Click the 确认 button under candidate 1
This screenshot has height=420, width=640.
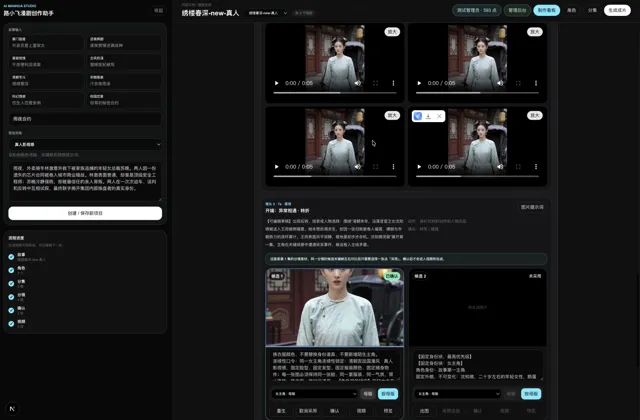(x=335, y=411)
